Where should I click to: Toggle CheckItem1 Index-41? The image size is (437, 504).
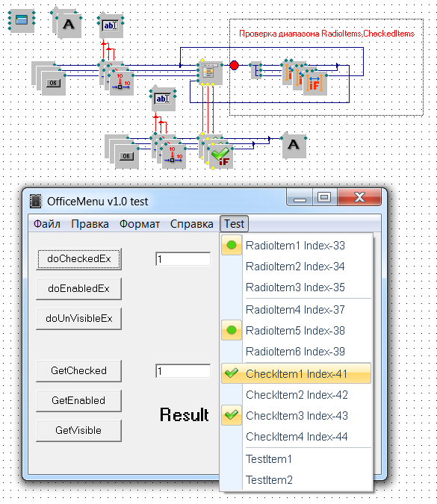pos(296,373)
